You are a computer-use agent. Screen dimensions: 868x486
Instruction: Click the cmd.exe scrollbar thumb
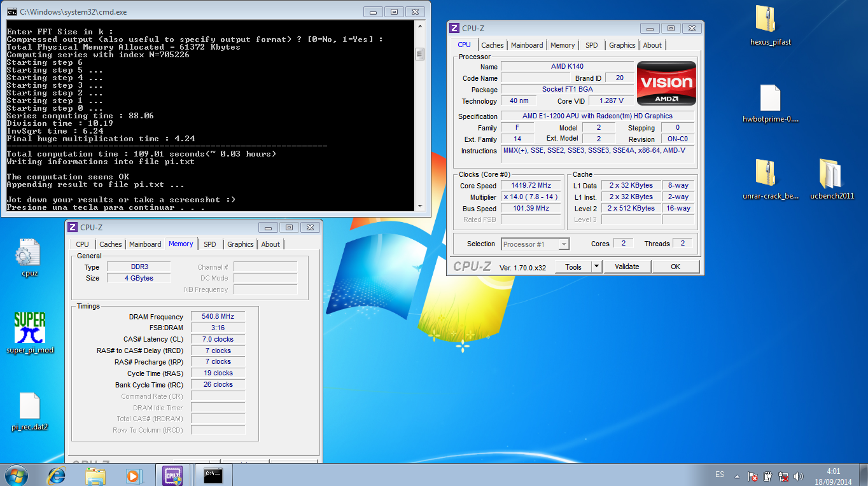coord(419,53)
